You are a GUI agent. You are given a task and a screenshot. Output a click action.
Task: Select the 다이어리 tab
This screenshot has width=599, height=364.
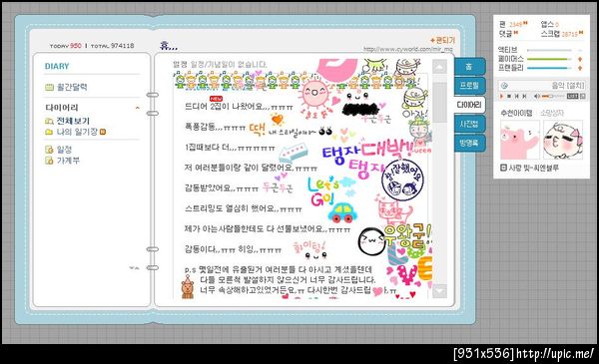click(469, 105)
